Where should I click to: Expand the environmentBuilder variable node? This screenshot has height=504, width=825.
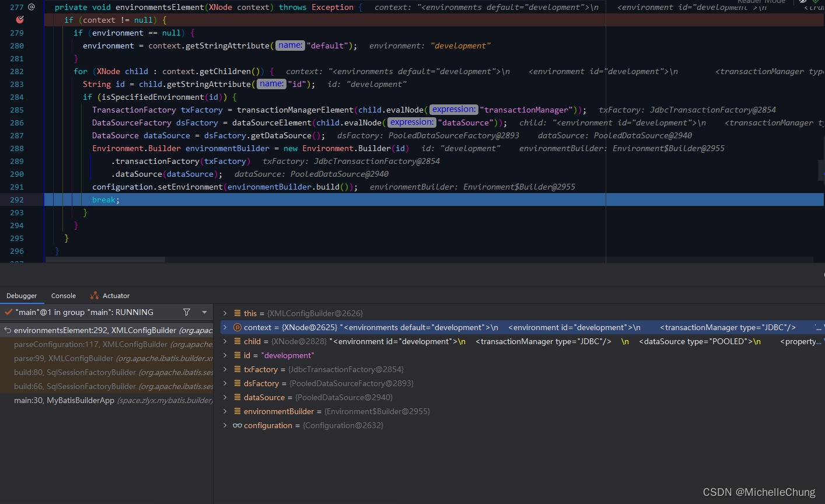(225, 411)
